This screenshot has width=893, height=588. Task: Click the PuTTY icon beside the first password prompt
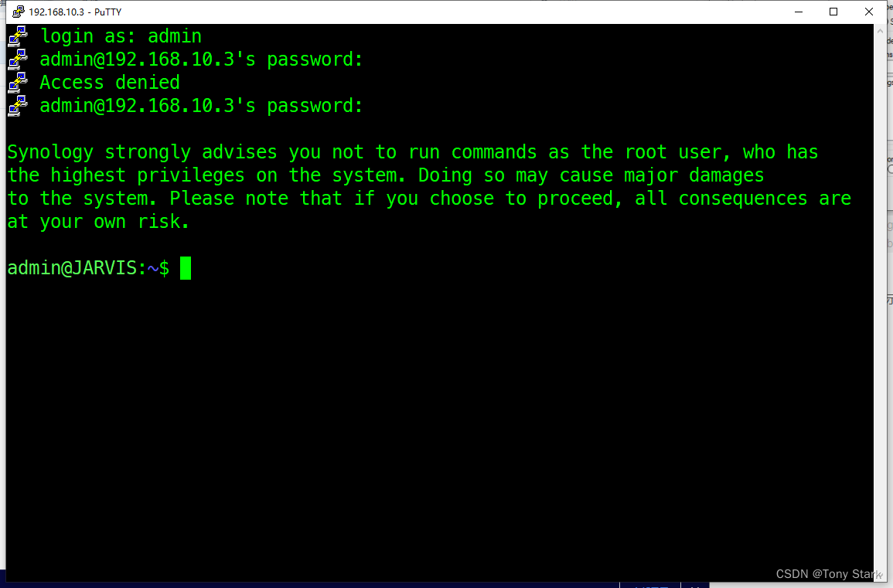[18, 59]
